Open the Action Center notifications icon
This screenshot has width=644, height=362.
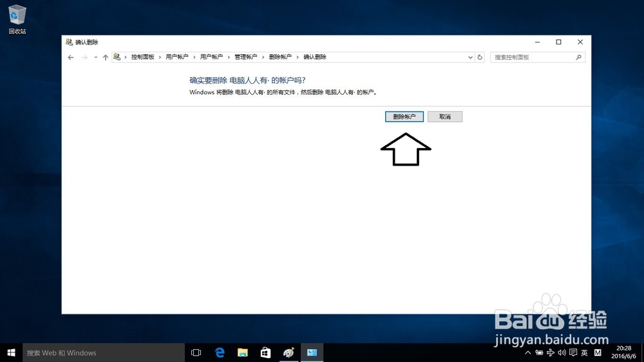pos(573,352)
